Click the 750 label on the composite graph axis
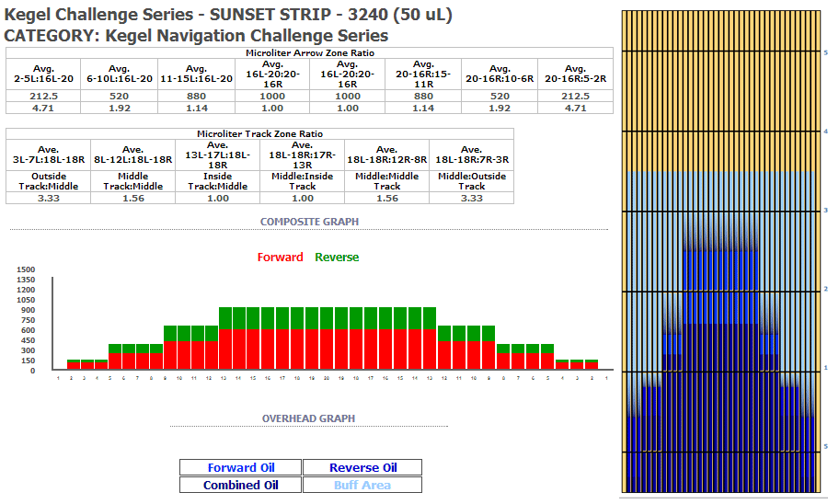The image size is (828, 504). pyautogui.click(x=28, y=320)
